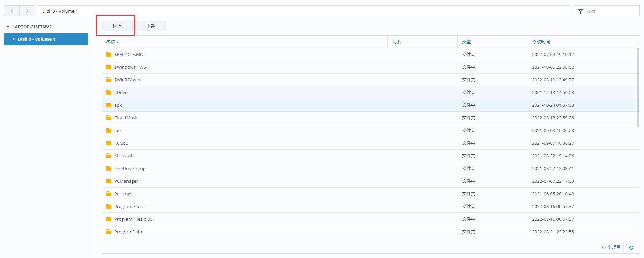Click the date 2022-07-04 19:10:12
Screen dimensions: 644x258
coord(553,54)
